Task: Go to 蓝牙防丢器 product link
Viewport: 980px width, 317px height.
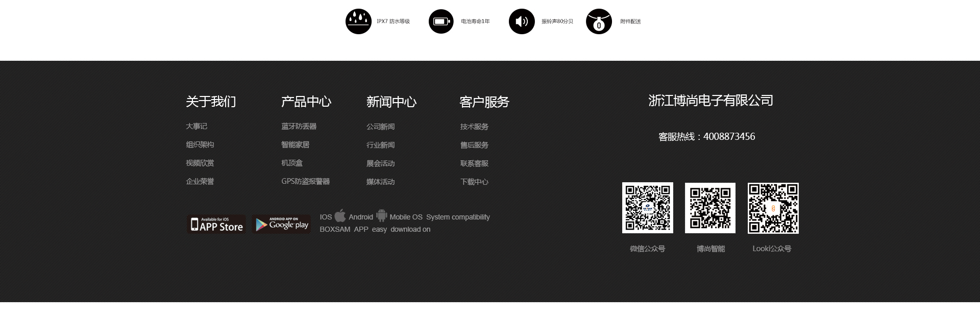Action: [299, 126]
